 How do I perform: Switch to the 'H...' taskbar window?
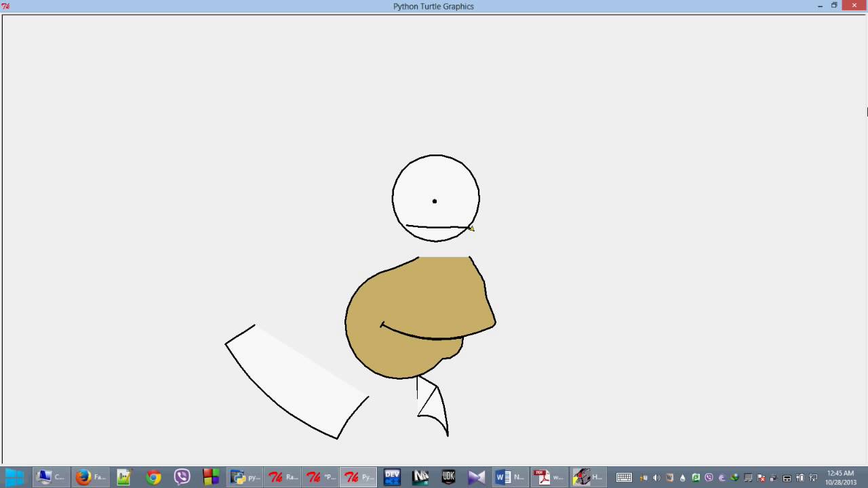[587, 477]
